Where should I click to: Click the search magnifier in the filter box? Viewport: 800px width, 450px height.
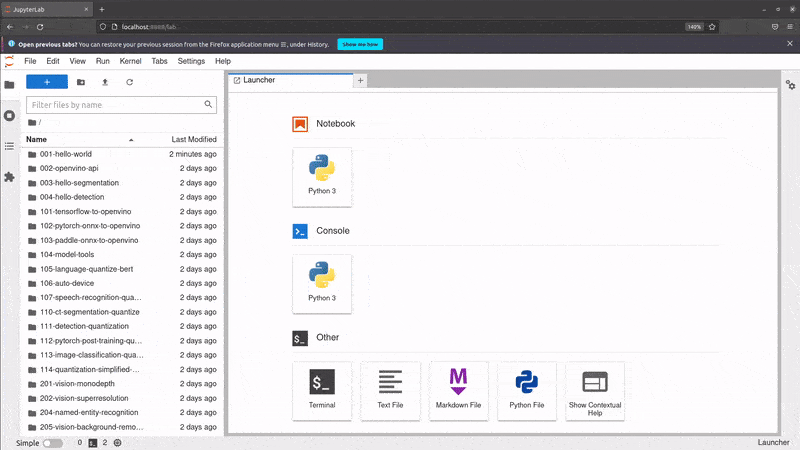(x=208, y=104)
